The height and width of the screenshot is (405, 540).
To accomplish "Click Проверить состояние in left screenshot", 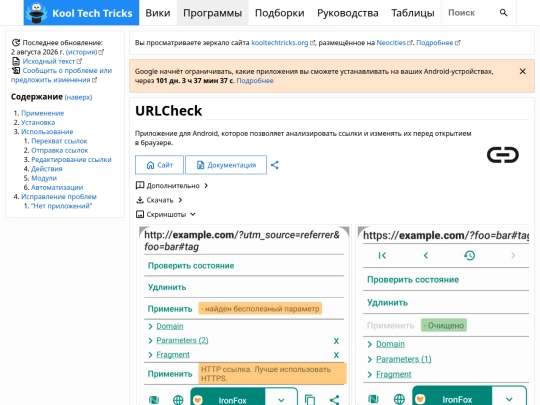I will tap(191, 266).
